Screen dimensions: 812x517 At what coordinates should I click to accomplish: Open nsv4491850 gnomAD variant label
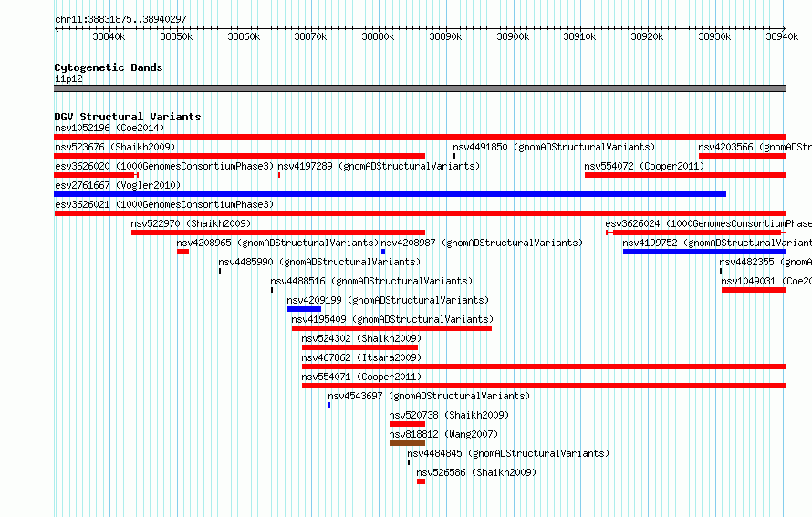(x=554, y=147)
